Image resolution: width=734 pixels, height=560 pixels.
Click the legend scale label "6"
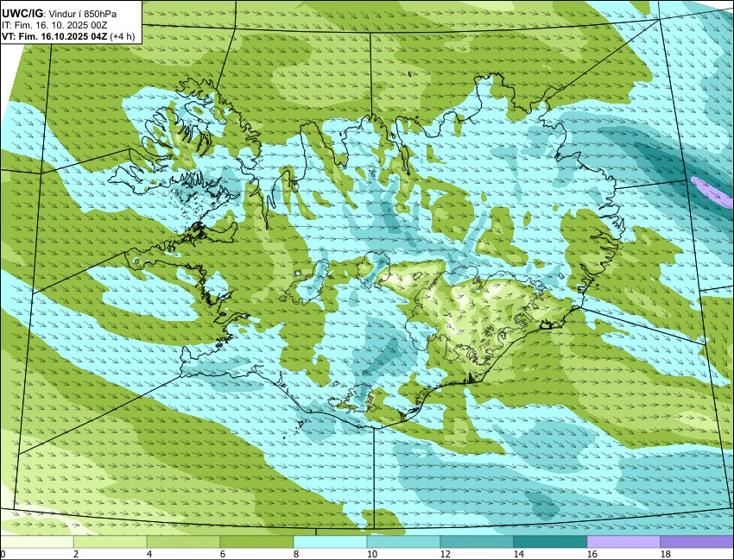[x=223, y=554]
